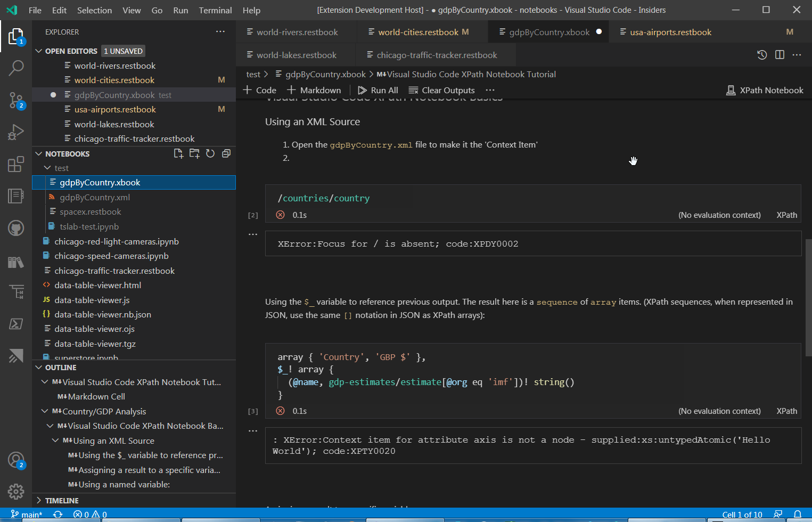
Task: Open a new notebook file in Notebooks panel
Action: point(178,153)
